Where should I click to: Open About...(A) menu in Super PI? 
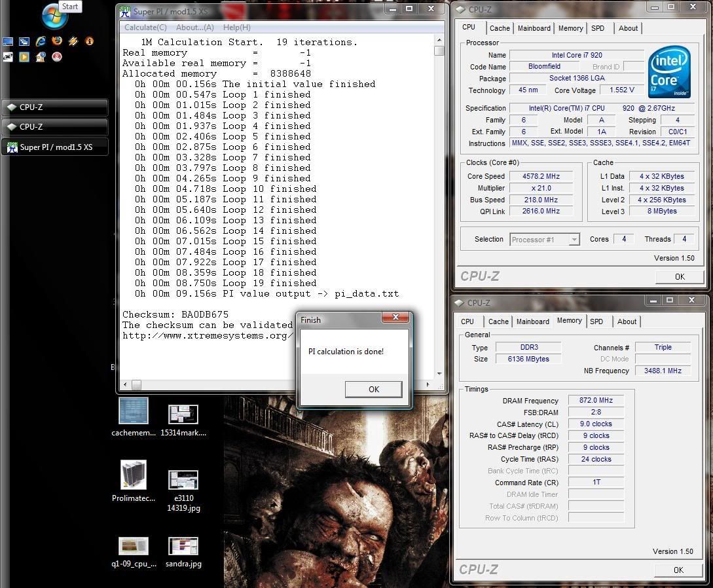pos(195,28)
